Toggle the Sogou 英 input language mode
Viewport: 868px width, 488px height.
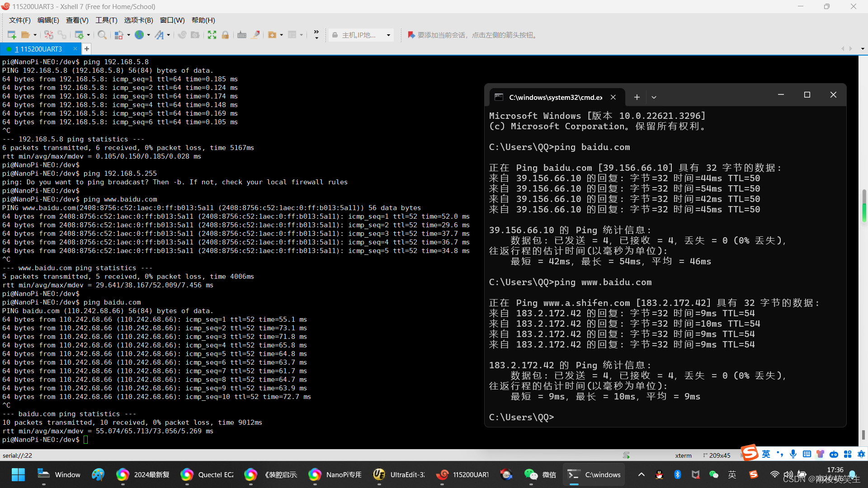(x=766, y=454)
